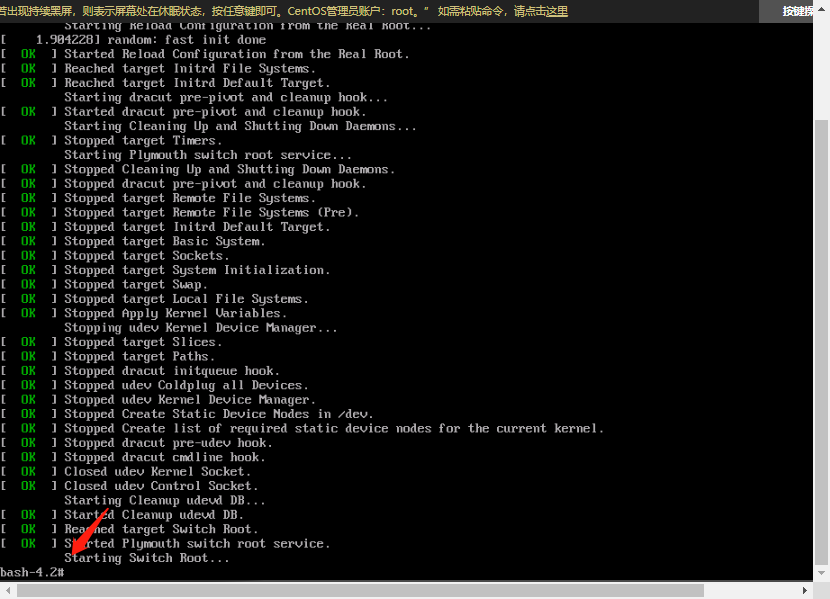Click the horizontal scrollbar right arrow
Screen dimensions: 830x599
806,590
